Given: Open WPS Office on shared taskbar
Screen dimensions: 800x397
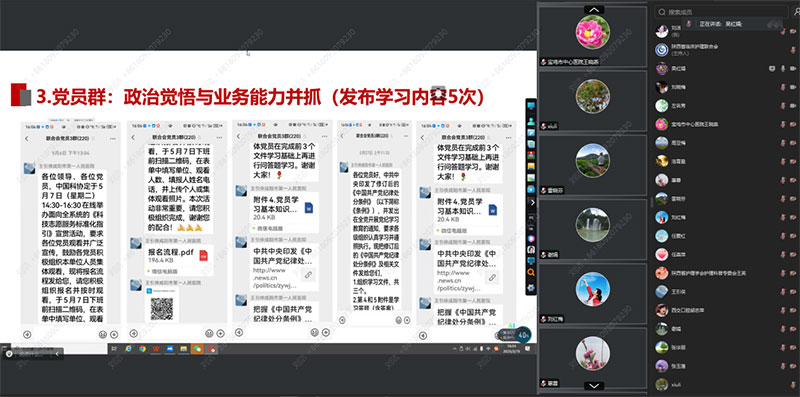Looking at the screenshot, I should click(x=156, y=349).
